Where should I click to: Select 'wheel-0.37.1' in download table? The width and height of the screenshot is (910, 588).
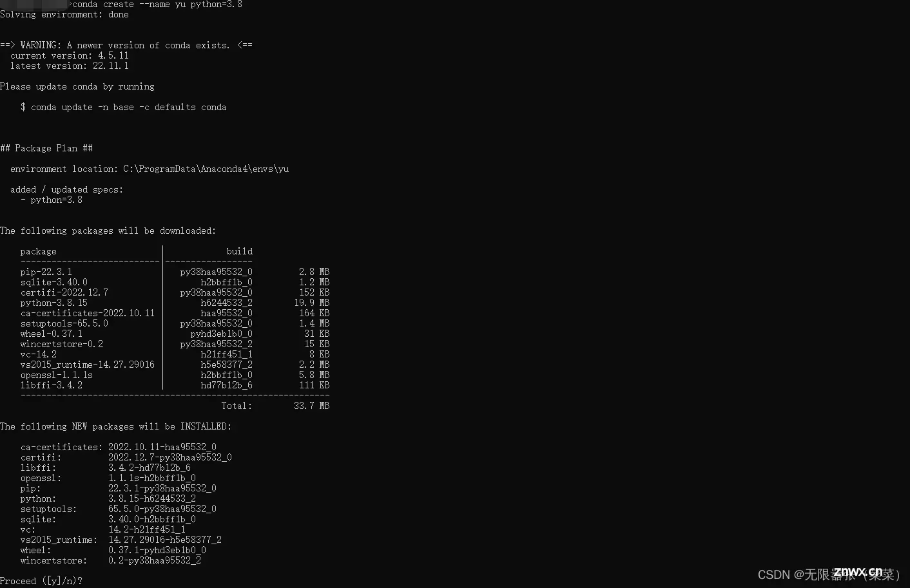[x=52, y=334]
